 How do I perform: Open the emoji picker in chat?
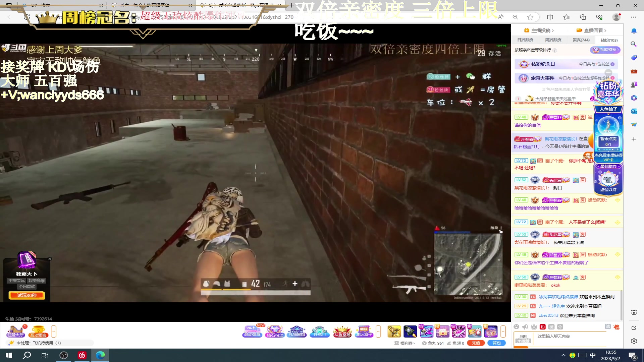pyautogui.click(x=516, y=327)
